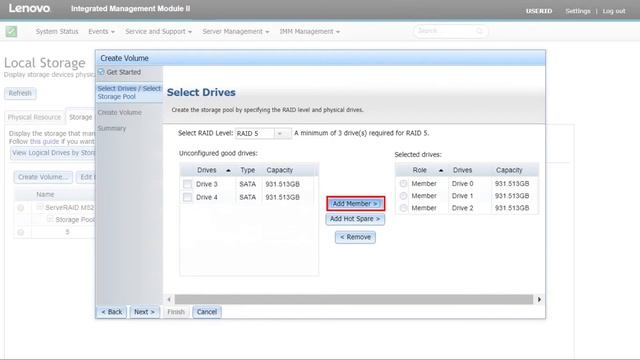
Task: Click the Remove button
Action: coord(356,237)
